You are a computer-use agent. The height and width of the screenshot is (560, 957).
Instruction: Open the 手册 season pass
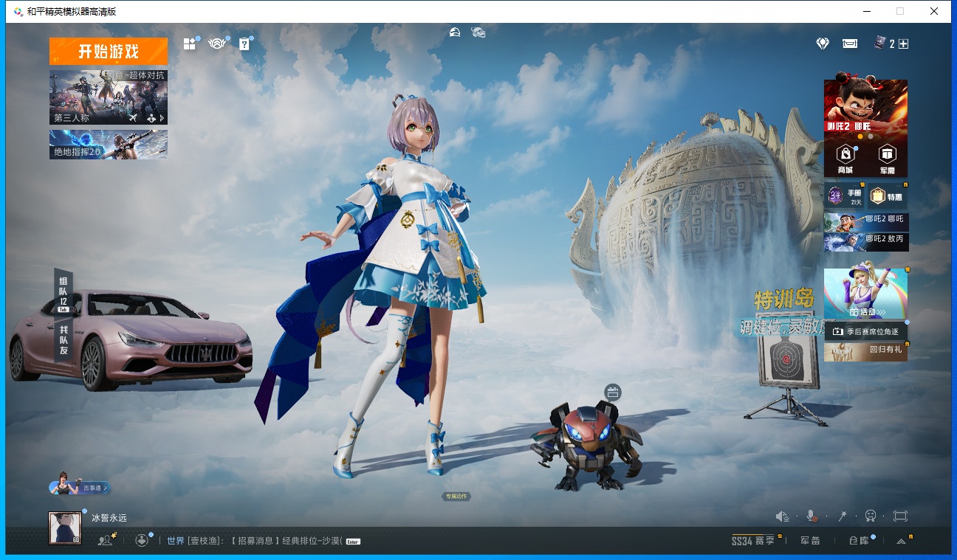tap(845, 196)
